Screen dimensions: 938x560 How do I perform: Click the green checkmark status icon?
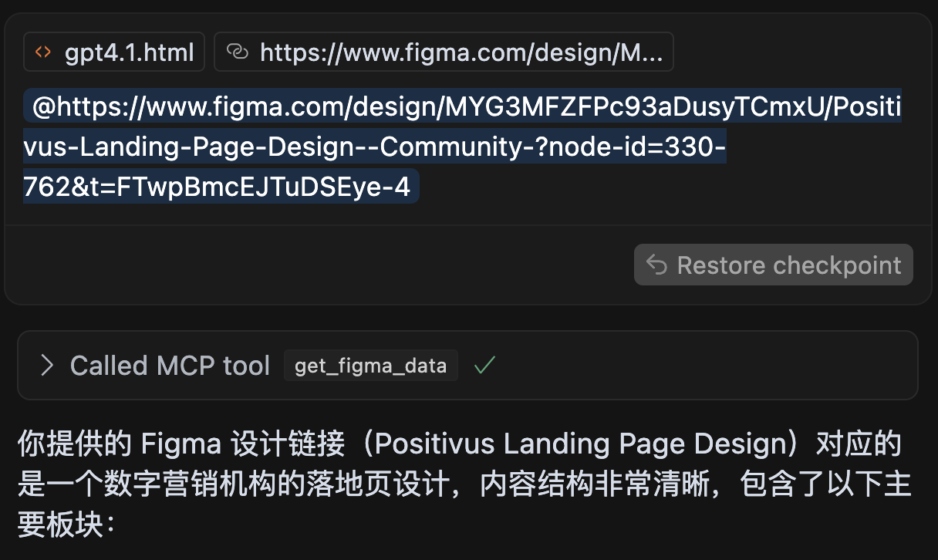tap(484, 366)
